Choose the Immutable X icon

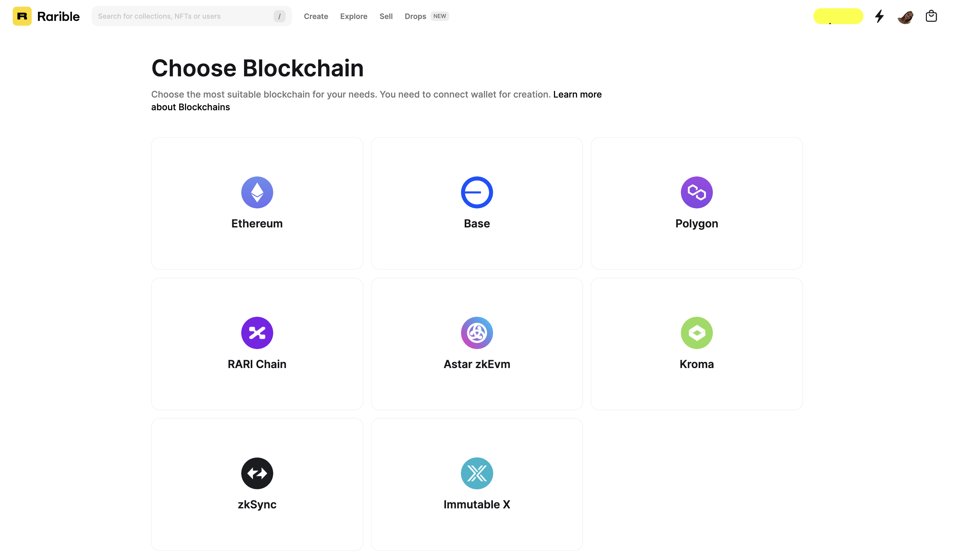(x=477, y=473)
